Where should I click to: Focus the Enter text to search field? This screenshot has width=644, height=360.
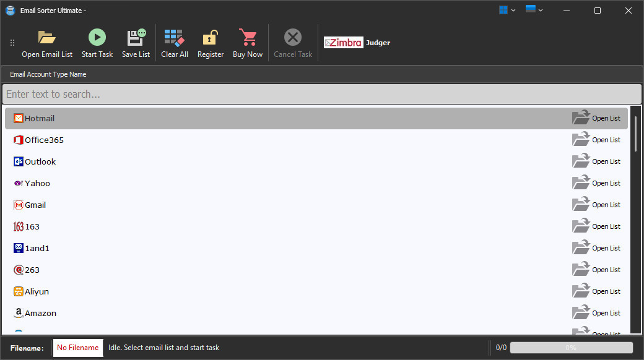322,94
